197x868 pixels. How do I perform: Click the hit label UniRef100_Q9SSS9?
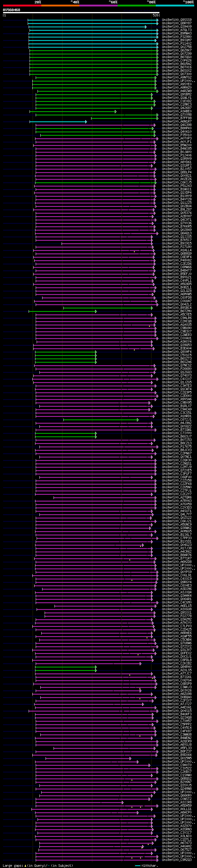(177, 20)
